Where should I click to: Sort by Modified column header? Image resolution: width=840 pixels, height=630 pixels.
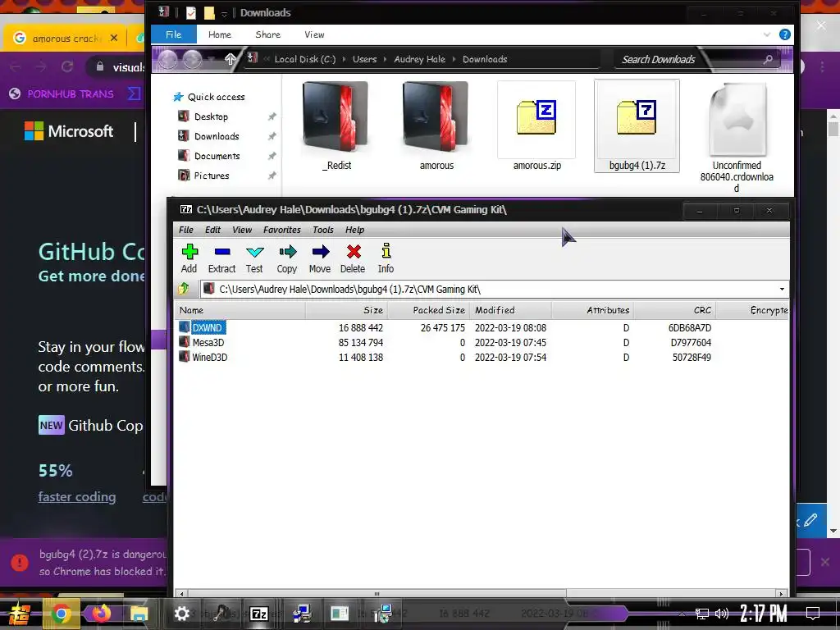(510, 310)
